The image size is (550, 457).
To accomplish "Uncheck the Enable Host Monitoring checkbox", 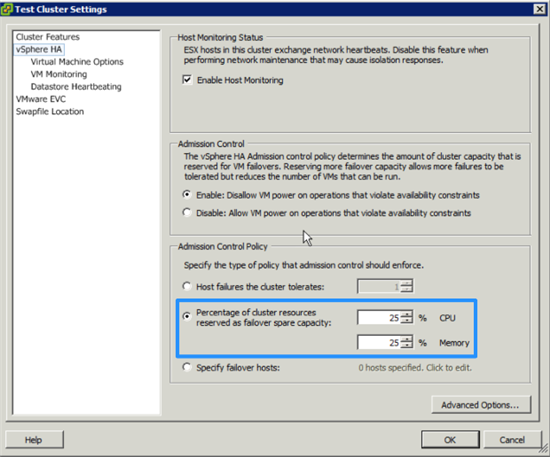I will [x=187, y=80].
